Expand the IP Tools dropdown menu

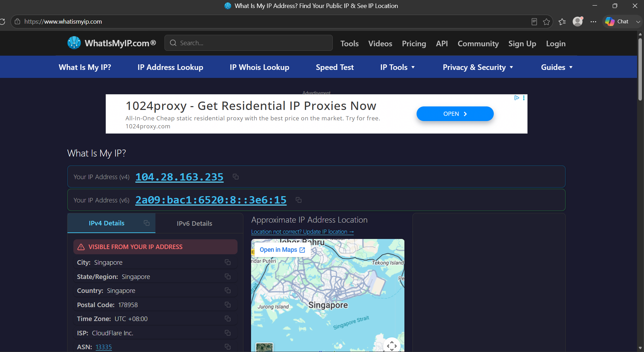click(x=397, y=67)
